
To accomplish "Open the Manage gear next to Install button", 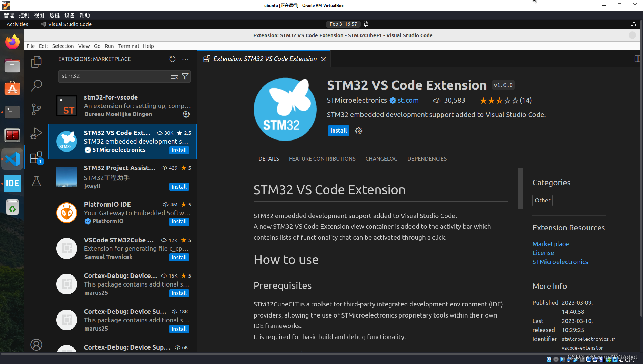I will [358, 131].
